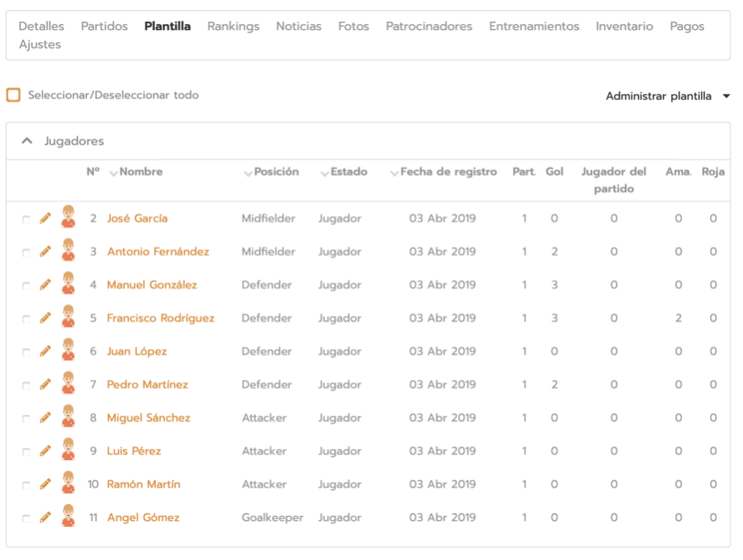Open the Administrar plantilla dropdown
Image resolution: width=743 pixels, height=560 pixels.
click(667, 96)
